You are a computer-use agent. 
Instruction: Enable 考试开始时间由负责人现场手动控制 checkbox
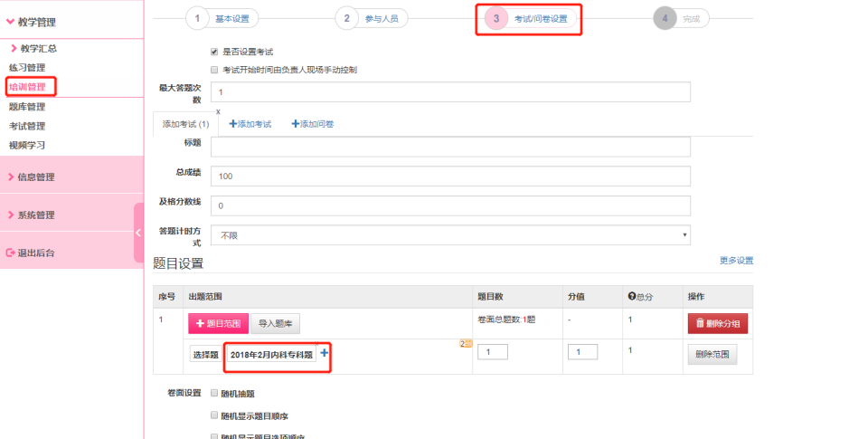point(214,70)
